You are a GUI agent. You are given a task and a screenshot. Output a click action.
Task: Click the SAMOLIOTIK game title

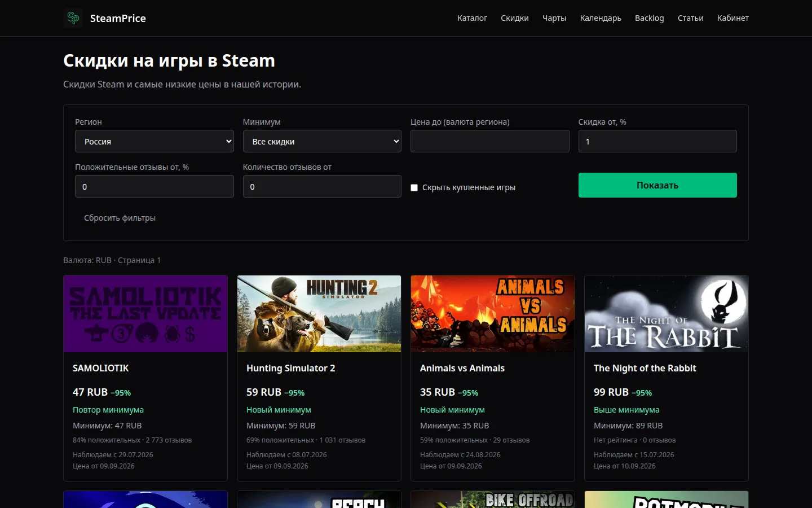[x=101, y=368]
